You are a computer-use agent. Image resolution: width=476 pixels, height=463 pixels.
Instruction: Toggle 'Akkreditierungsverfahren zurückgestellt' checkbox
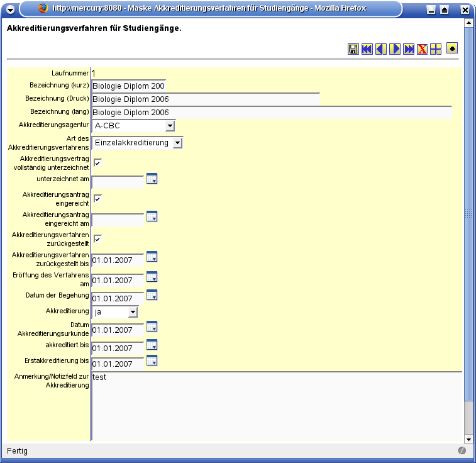click(97, 239)
